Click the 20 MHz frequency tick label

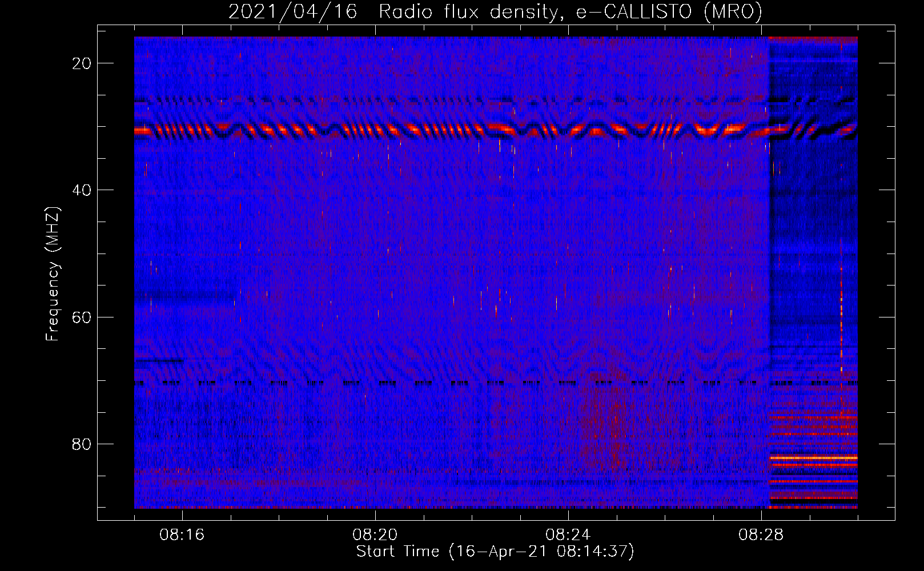pyautogui.click(x=82, y=63)
